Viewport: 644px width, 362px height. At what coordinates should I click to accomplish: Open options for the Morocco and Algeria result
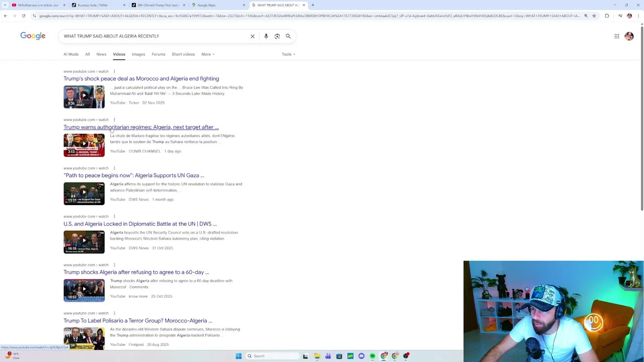(114, 71)
